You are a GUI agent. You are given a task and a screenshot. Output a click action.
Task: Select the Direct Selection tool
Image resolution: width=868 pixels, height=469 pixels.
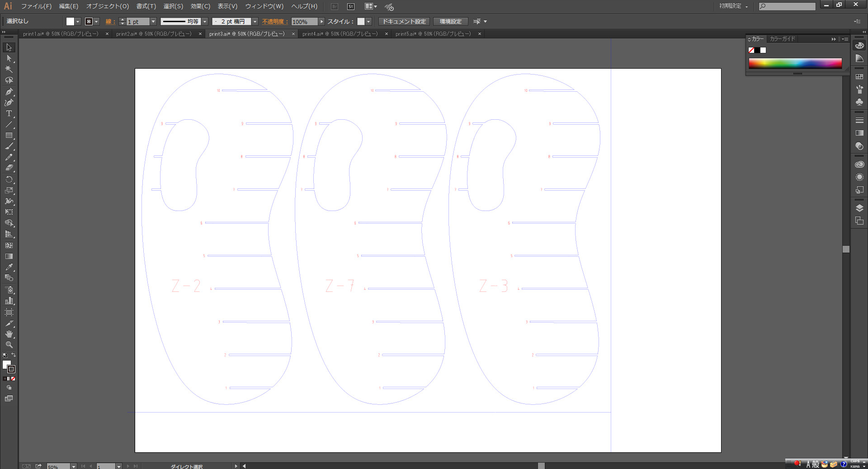point(9,58)
